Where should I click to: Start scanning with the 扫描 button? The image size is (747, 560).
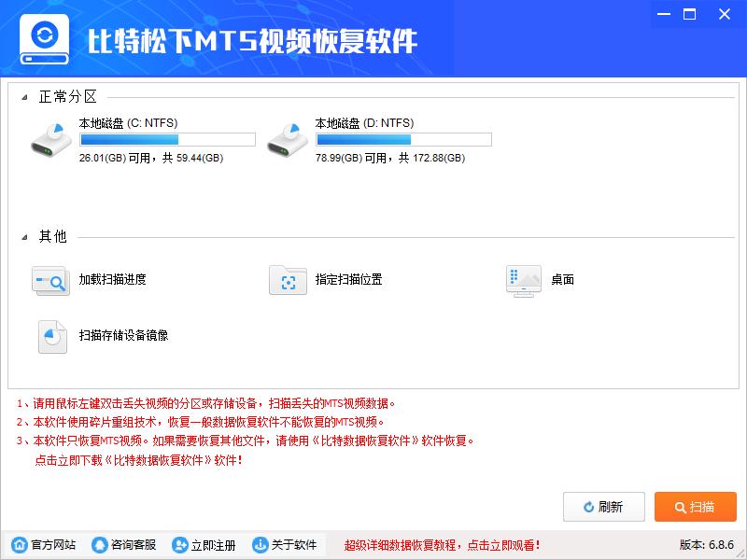(x=695, y=507)
